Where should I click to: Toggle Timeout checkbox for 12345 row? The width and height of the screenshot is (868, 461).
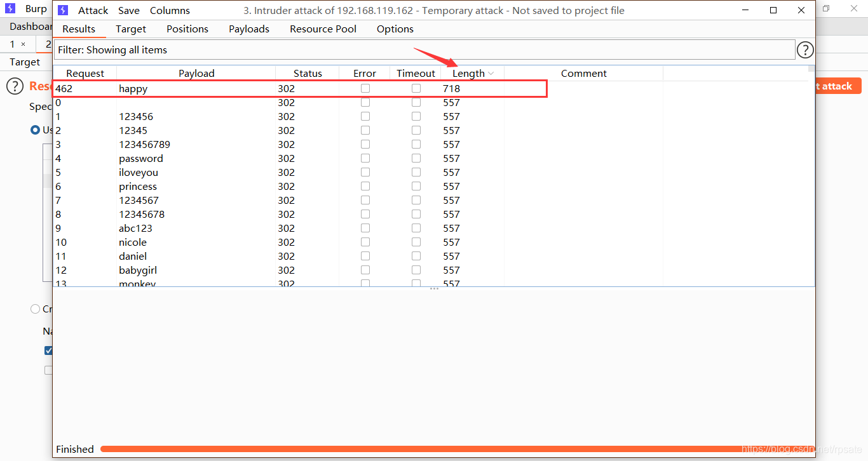[x=416, y=130]
